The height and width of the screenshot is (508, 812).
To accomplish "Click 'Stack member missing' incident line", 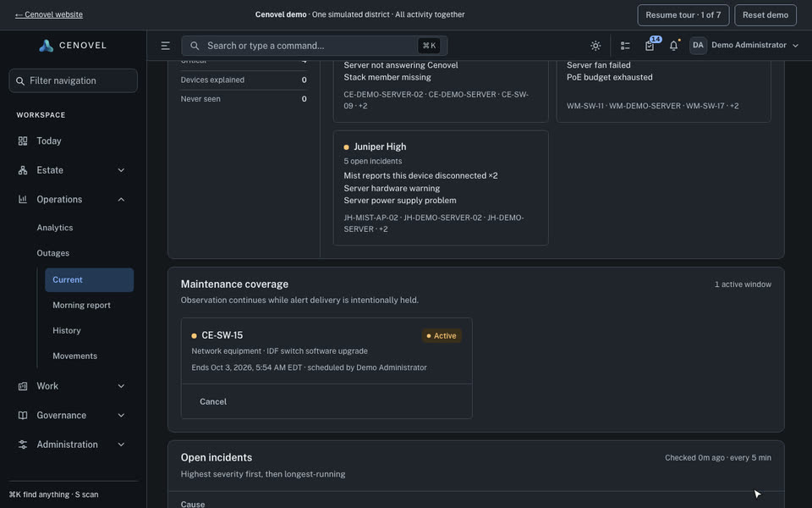I will coord(387,77).
